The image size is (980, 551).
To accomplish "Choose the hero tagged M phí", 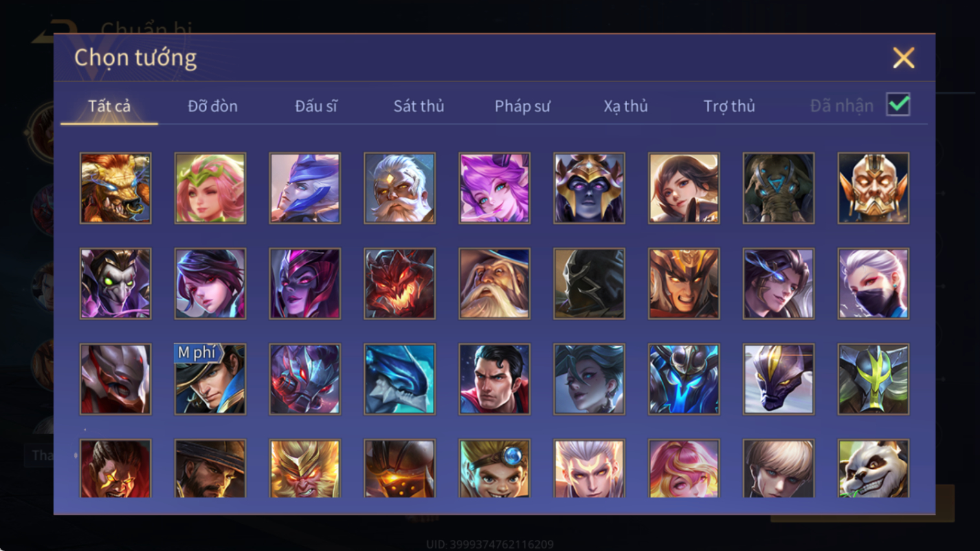I will (x=210, y=379).
